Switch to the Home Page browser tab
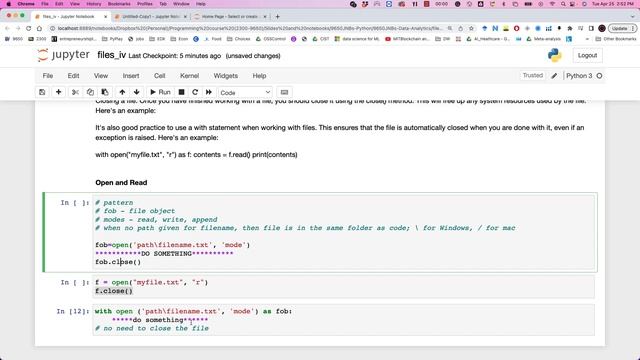The height and width of the screenshot is (360, 640). click(229, 17)
